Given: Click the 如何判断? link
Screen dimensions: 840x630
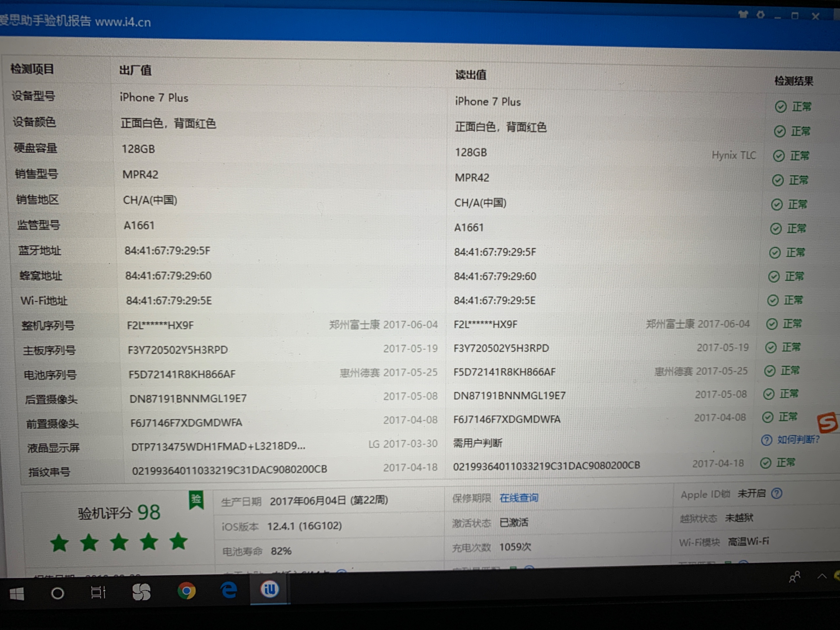Looking at the screenshot, I should [x=798, y=439].
